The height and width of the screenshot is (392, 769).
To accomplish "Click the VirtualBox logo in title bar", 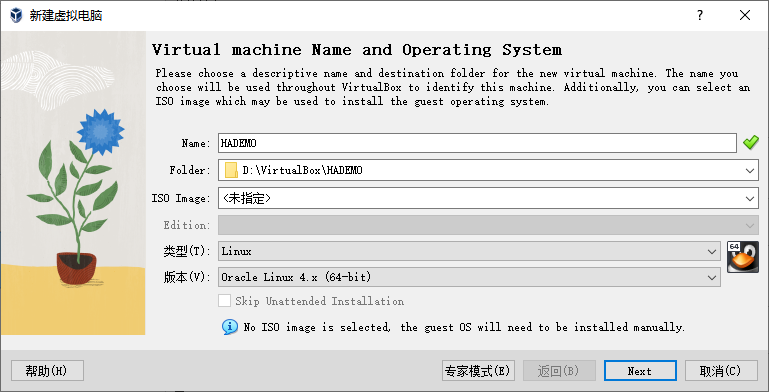I will [16, 15].
